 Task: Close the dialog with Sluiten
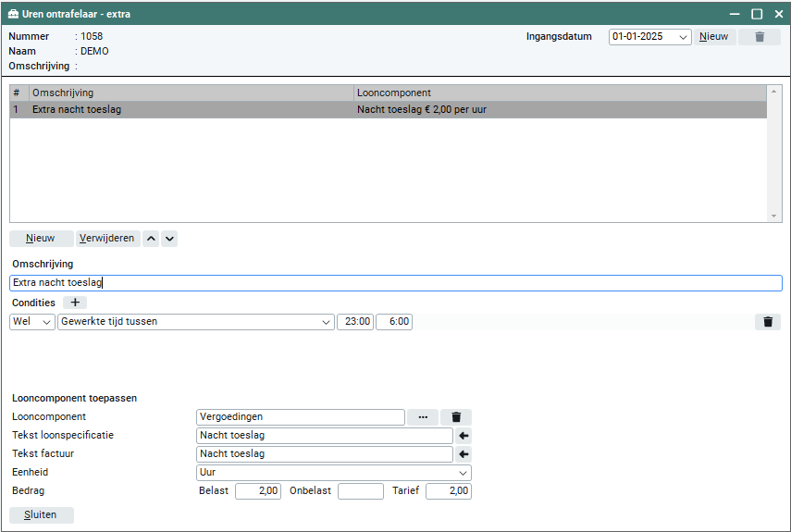(41, 515)
